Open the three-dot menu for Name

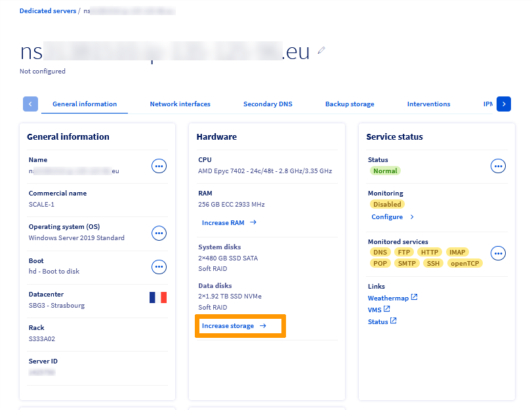(159, 167)
